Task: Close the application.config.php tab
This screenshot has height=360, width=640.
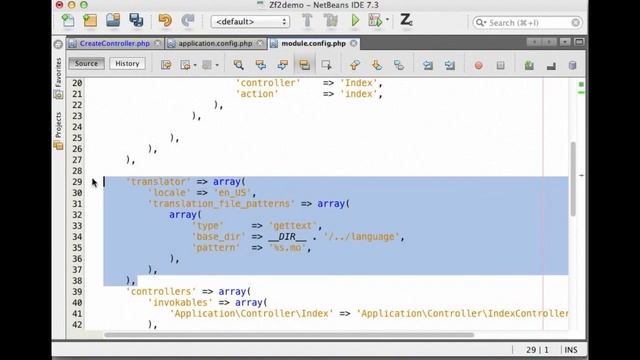Action: click(260, 43)
